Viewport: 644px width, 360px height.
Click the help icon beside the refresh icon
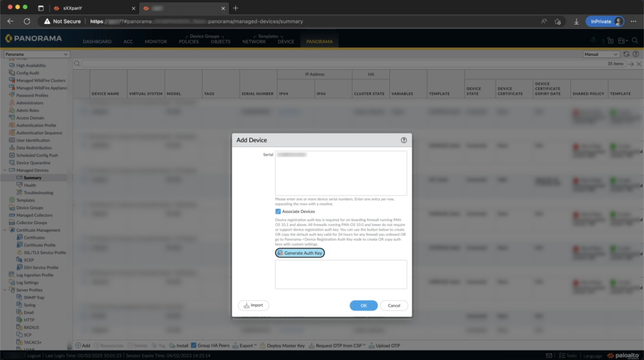pyautogui.click(x=636, y=54)
